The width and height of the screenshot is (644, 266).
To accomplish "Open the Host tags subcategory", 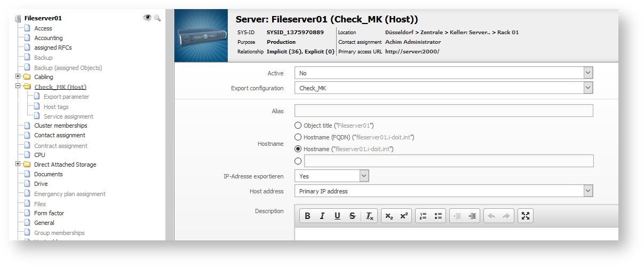I will (x=56, y=107).
